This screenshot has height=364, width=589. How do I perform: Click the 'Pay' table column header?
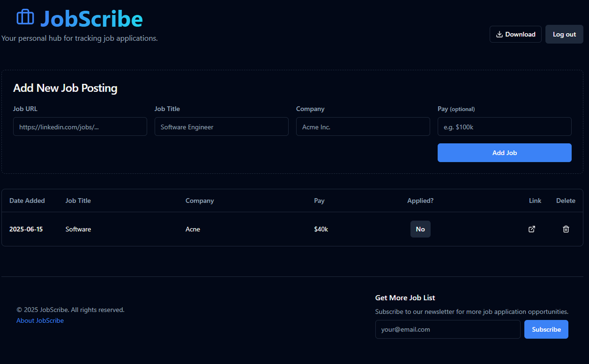pos(319,201)
